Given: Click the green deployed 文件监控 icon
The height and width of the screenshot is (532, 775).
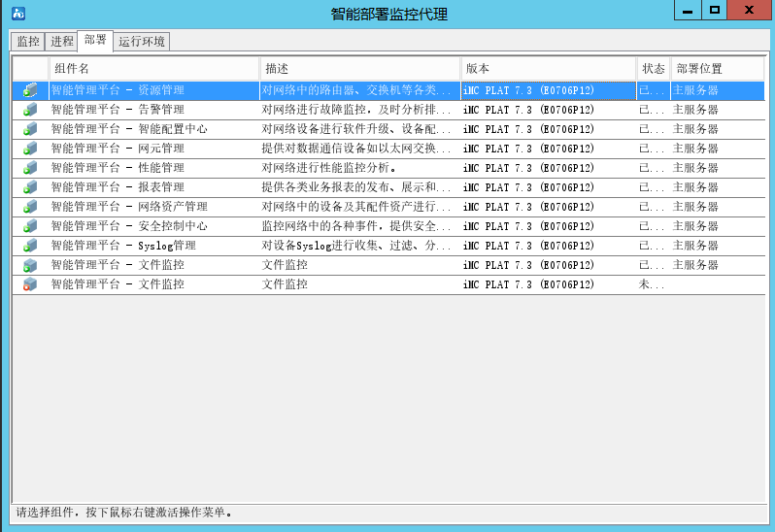Looking at the screenshot, I should (x=30, y=265).
